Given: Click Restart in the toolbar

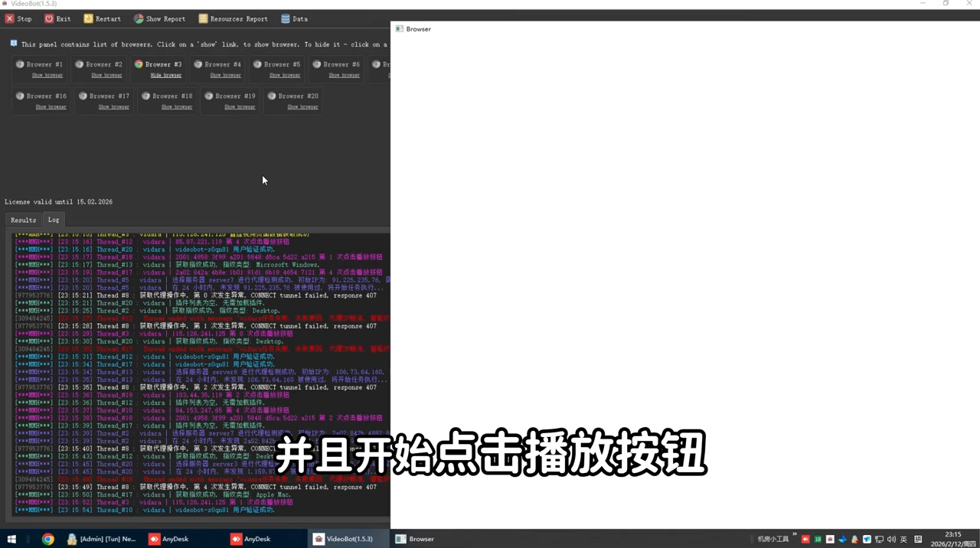Looking at the screenshot, I should pos(102,18).
